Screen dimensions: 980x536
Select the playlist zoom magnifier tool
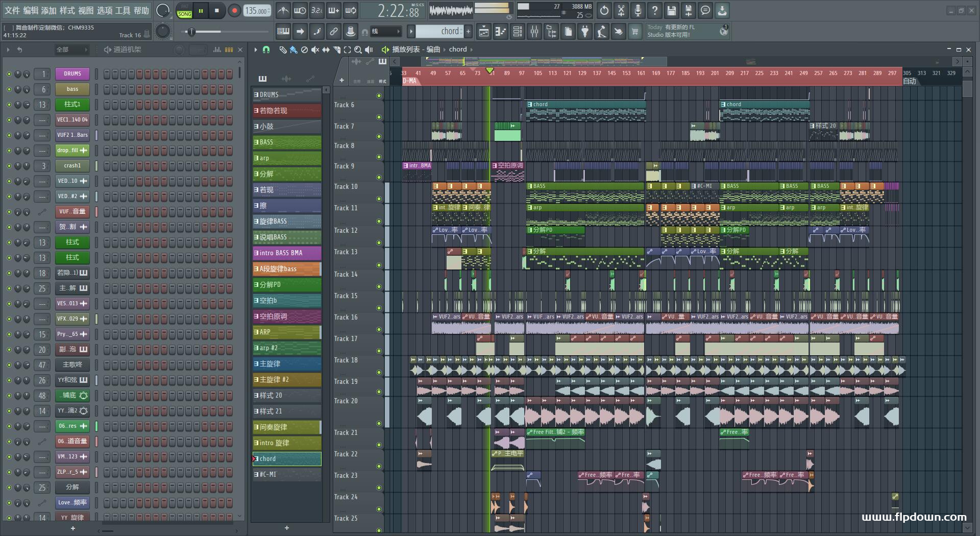pyautogui.click(x=358, y=50)
